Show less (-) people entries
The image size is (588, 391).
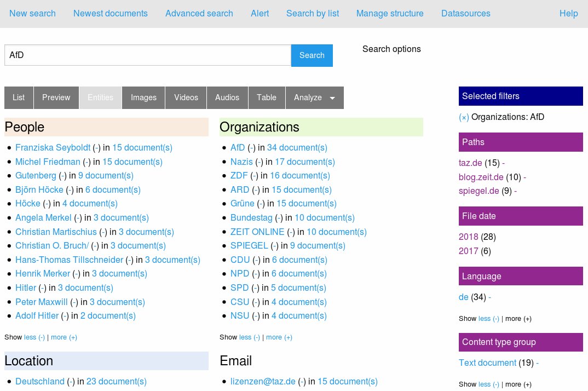(34, 337)
